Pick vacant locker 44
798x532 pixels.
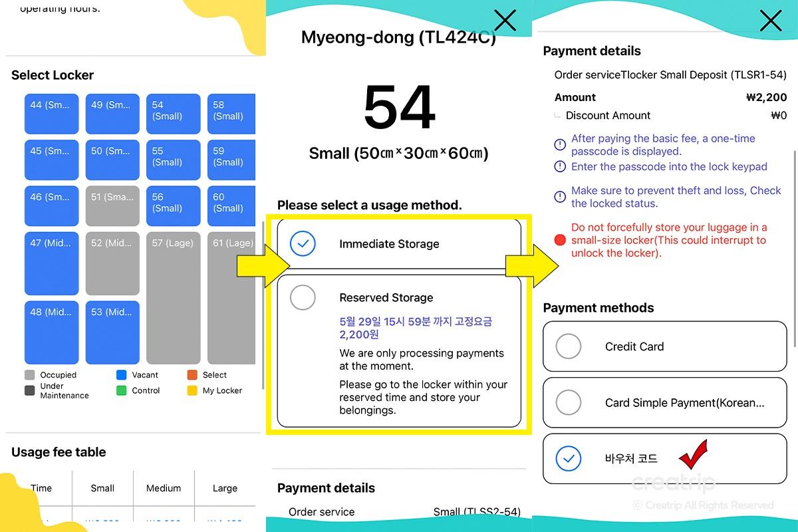point(51,114)
